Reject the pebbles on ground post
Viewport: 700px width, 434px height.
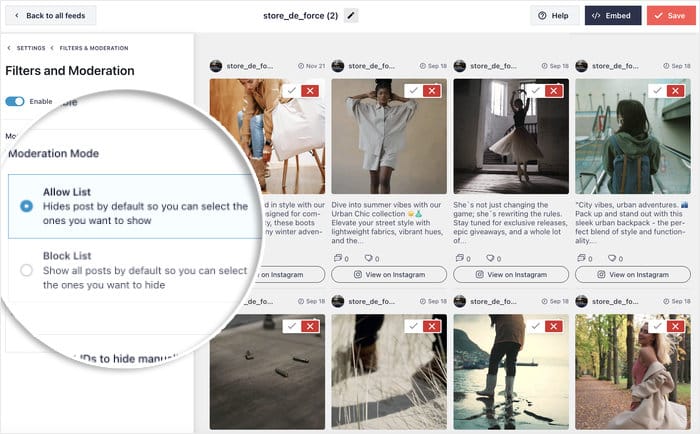(x=310, y=326)
